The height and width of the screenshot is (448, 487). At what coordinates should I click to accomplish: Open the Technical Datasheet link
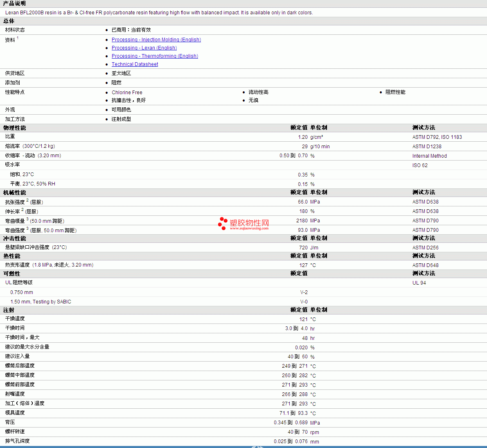tap(135, 64)
